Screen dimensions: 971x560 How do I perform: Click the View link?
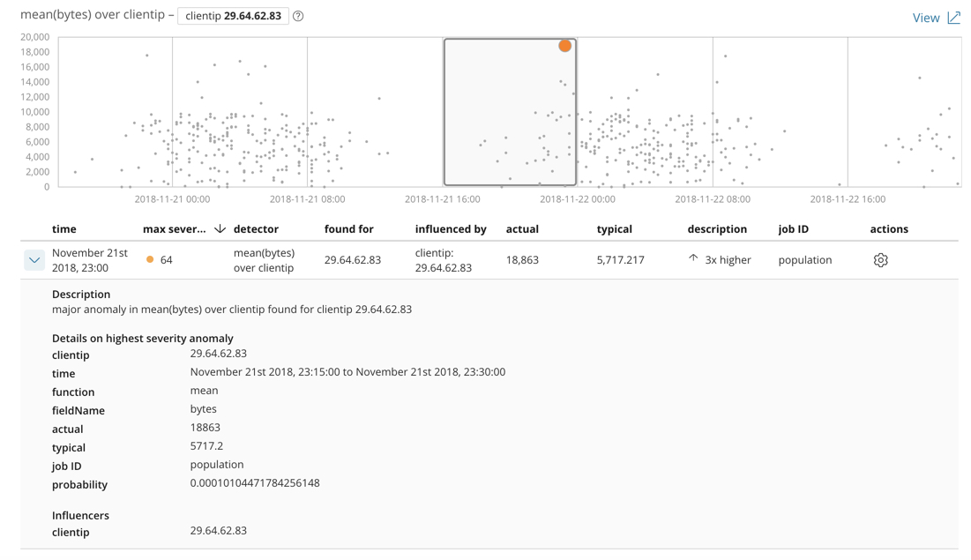(926, 17)
